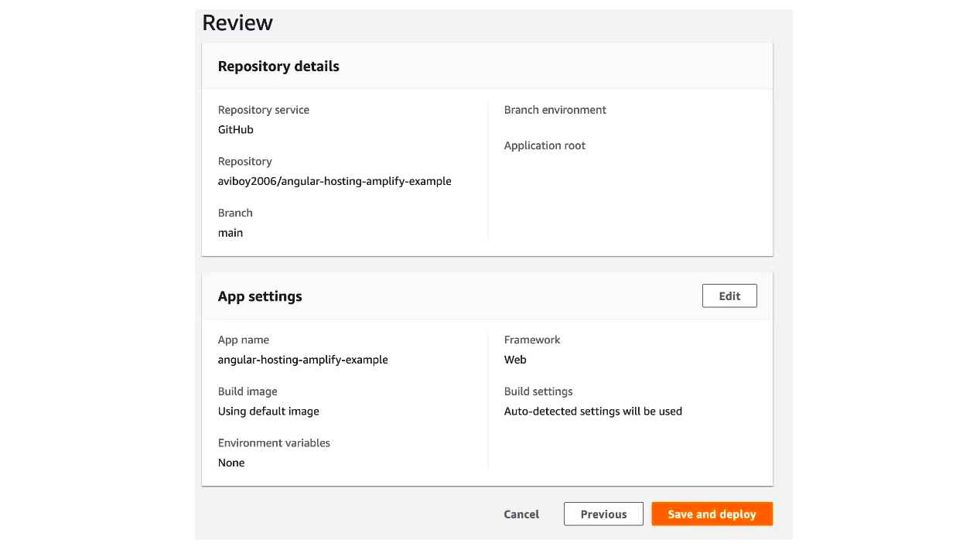Viewport: 980px width, 550px height.
Task: Select the repository name aviboy2006/angular-hosting-amplify-example
Action: click(335, 181)
